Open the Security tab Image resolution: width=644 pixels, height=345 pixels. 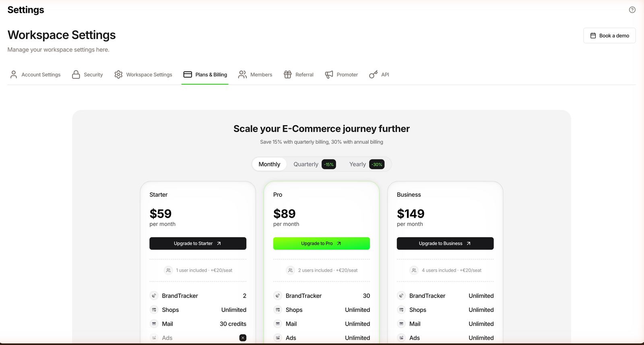[88, 74]
